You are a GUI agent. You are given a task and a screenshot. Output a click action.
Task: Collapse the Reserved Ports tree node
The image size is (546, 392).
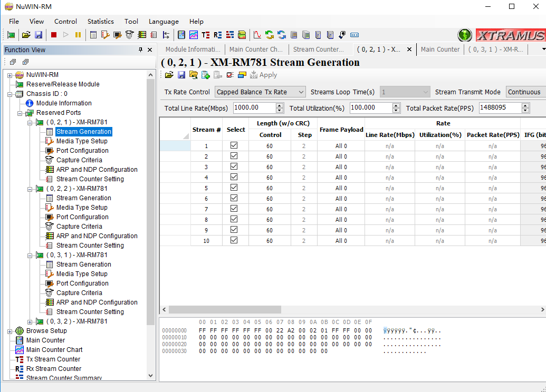coord(20,113)
